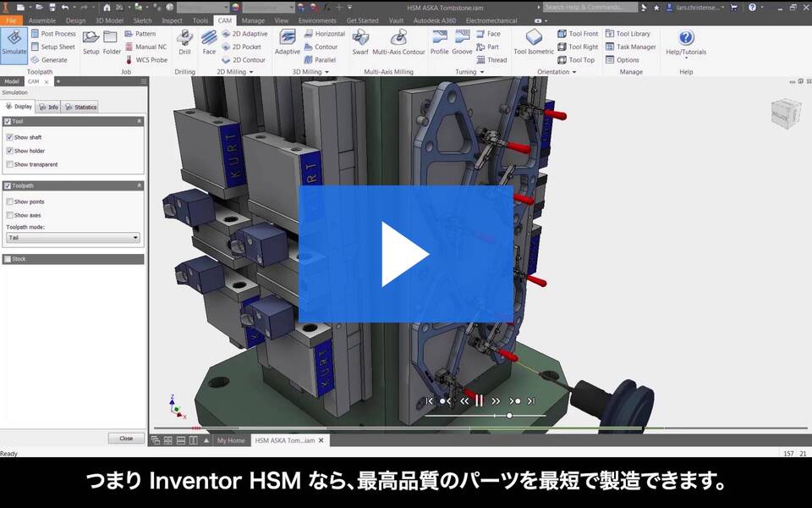Enable Show transparent checkbox

point(10,164)
